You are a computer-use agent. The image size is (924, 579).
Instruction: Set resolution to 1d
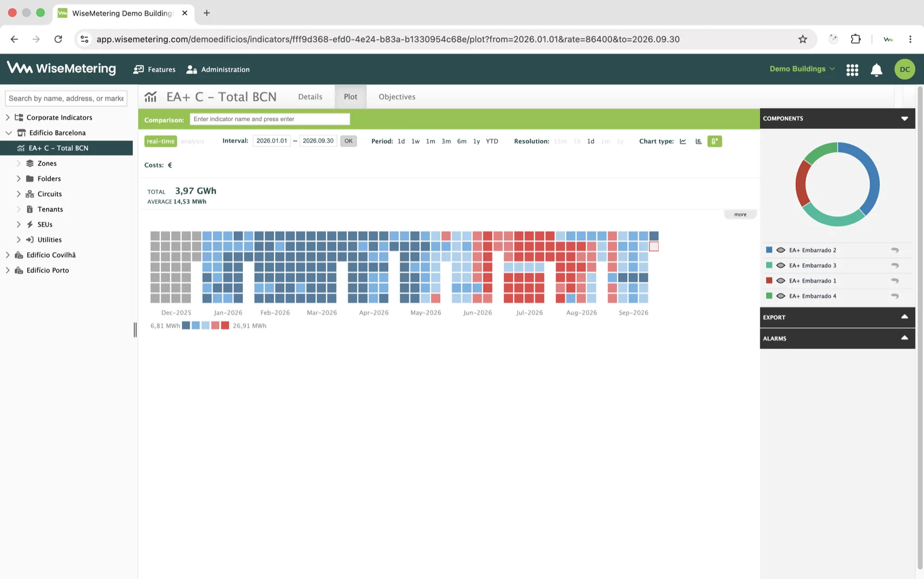(590, 141)
